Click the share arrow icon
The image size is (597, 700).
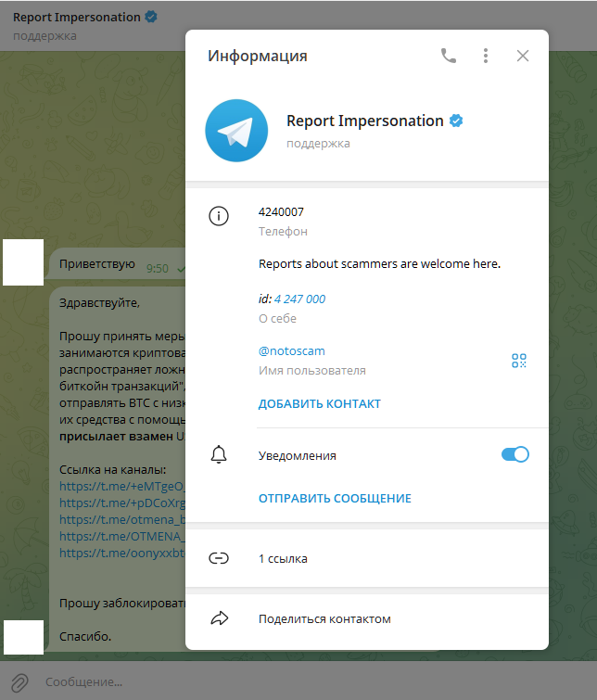coord(220,618)
